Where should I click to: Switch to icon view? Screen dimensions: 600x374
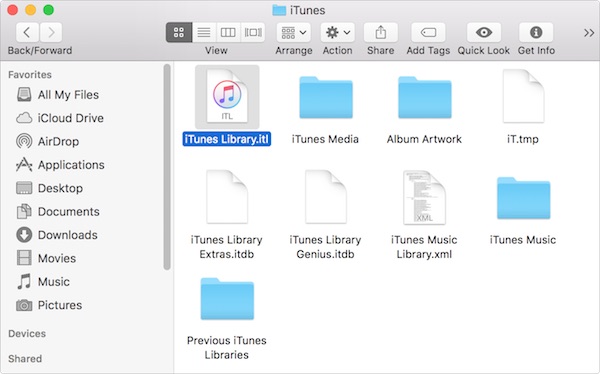click(x=179, y=33)
